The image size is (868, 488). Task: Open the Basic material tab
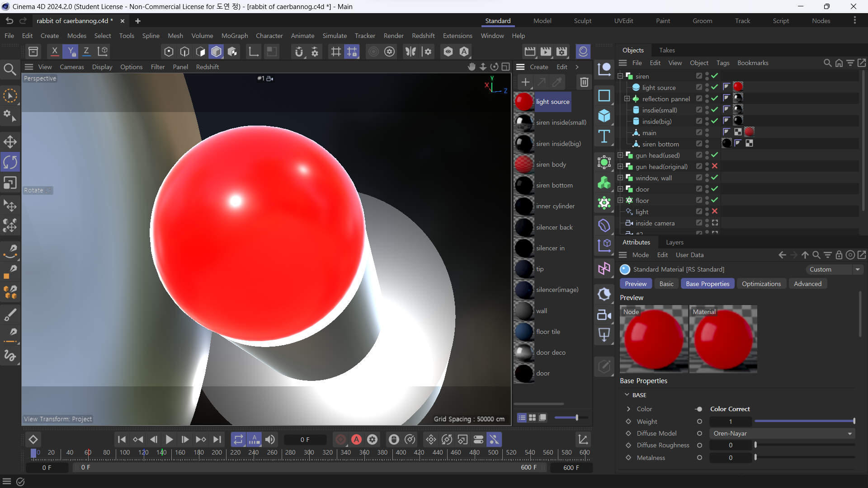pos(666,284)
